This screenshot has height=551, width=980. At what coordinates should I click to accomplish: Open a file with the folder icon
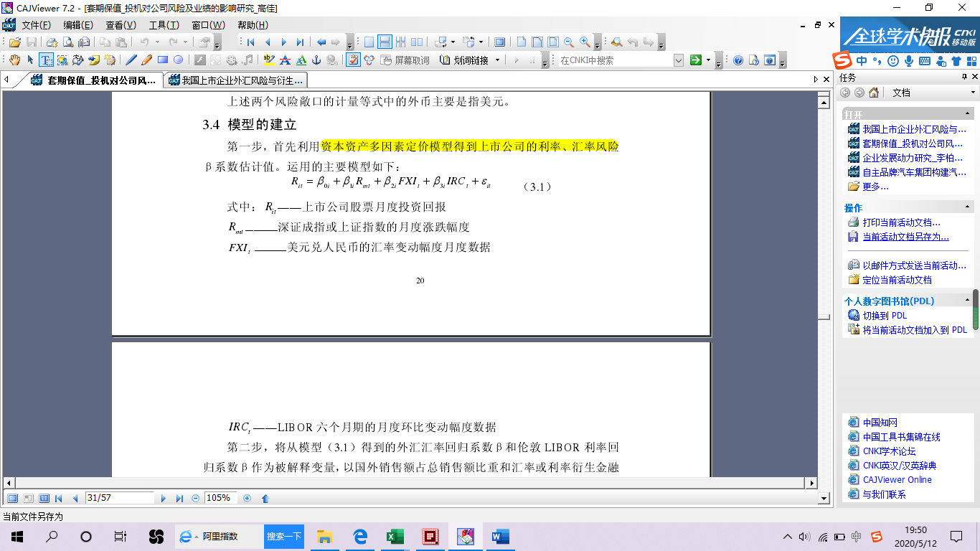tap(14, 42)
